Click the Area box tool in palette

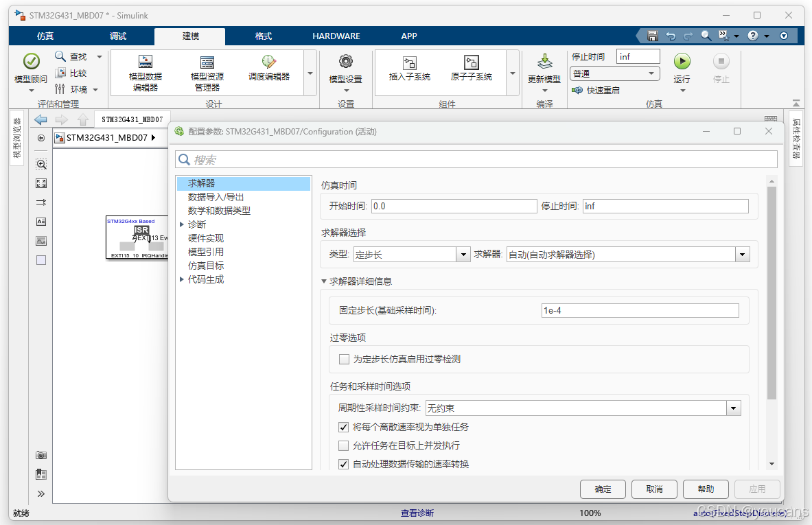[x=41, y=260]
